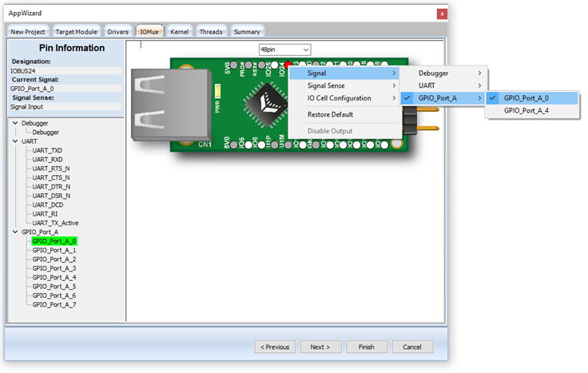Image resolution: width=588 pixels, height=373 pixels.
Task: Collapse the Debugger tree group
Action: (x=15, y=123)
